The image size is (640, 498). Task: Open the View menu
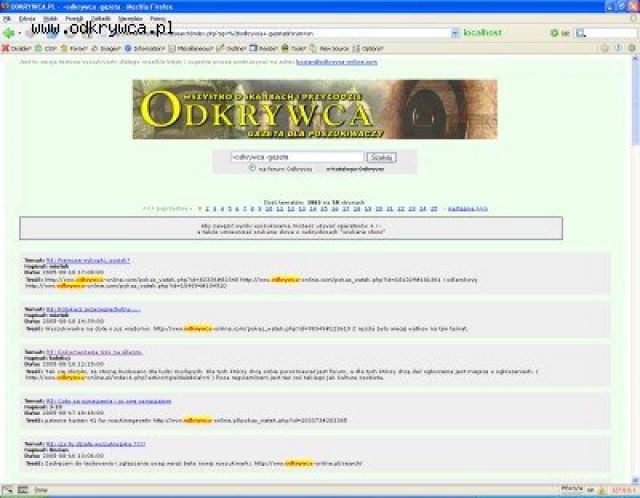coord(51,18)
